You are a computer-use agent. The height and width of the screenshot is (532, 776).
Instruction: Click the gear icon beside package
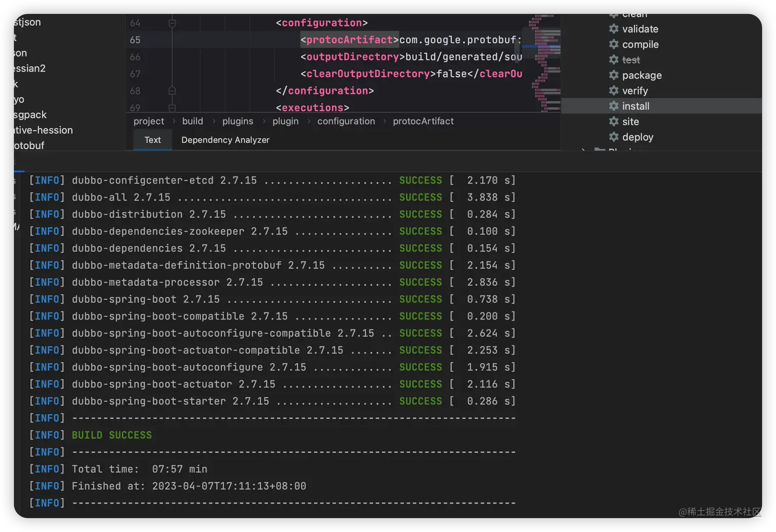click(613, 75)
